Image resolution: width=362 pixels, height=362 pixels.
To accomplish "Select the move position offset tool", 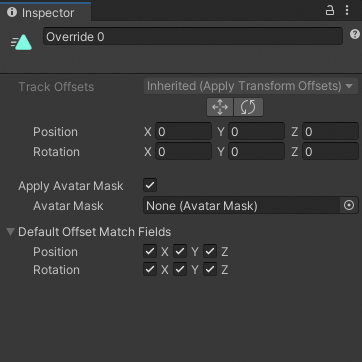I will click(220, 107).
